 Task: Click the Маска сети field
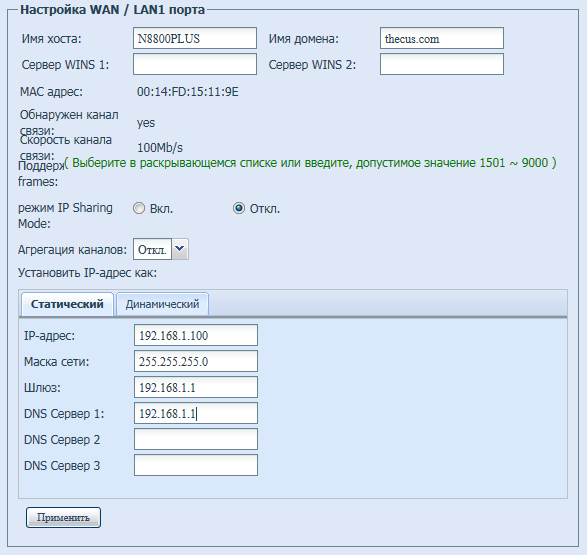click(x=196, y=361)
